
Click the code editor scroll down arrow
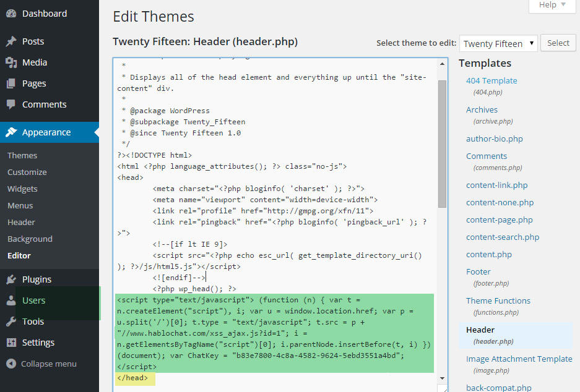point(442,378)
